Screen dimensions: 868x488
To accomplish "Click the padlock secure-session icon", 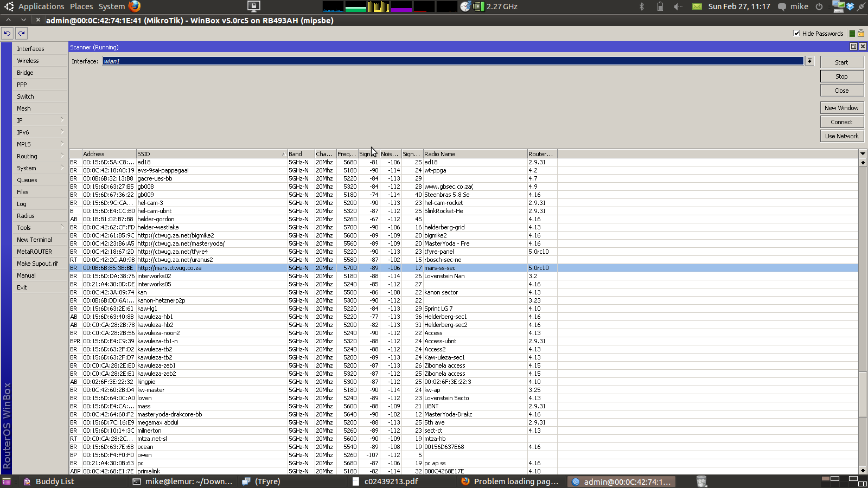I will (860, 34).
